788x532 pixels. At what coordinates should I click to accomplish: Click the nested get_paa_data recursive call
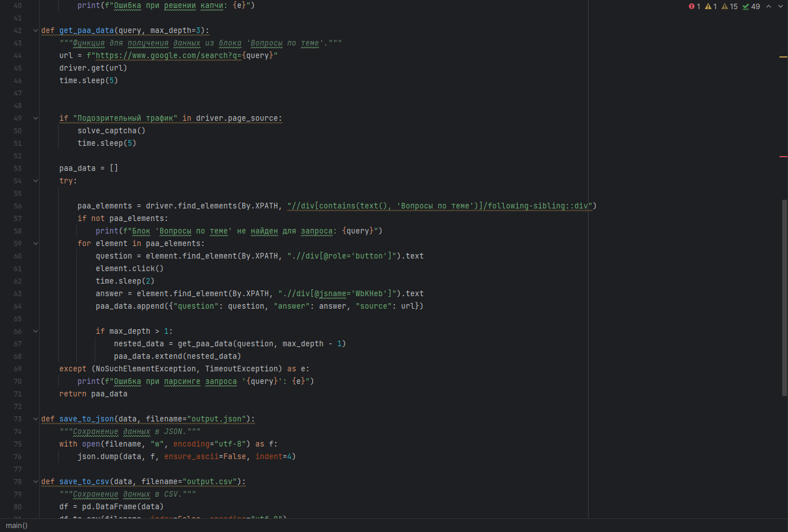tap(262, 344)
